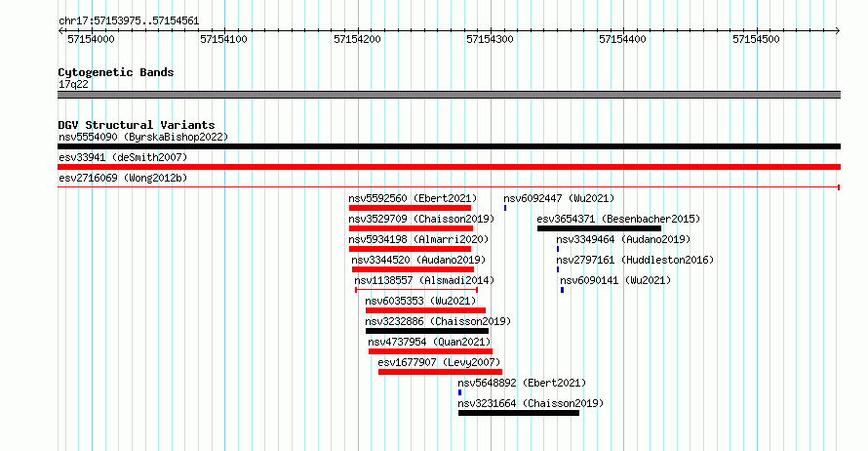868x451 pixels.
Task: Click the esv2716069 (Wong2012b) label
Action: pyautogui.click(x=123, y=178)
